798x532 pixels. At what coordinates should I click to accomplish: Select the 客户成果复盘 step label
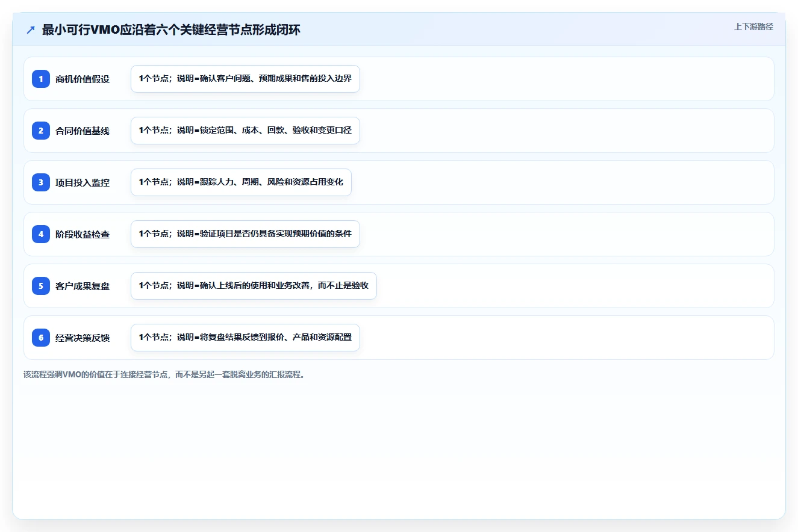[83, 286]
